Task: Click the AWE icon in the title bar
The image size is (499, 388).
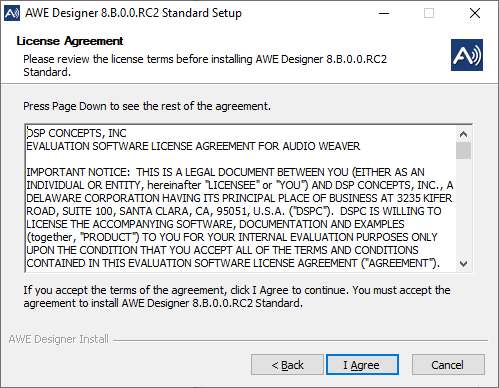Action: point(12,13)
